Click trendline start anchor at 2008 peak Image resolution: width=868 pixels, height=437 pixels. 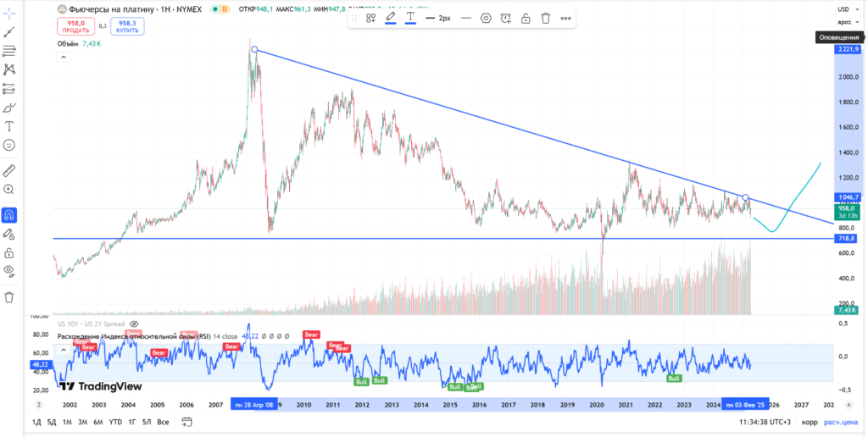tap(254, 50)
